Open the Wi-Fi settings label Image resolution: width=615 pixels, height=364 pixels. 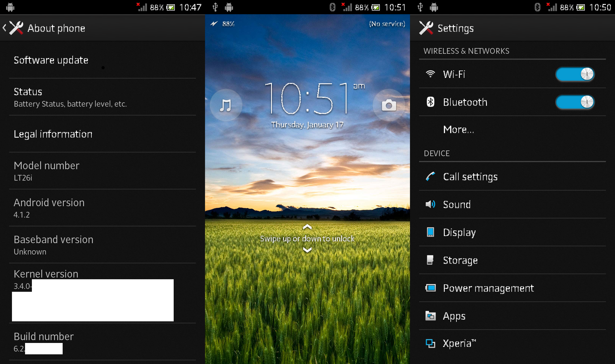[x=454, y=74]
